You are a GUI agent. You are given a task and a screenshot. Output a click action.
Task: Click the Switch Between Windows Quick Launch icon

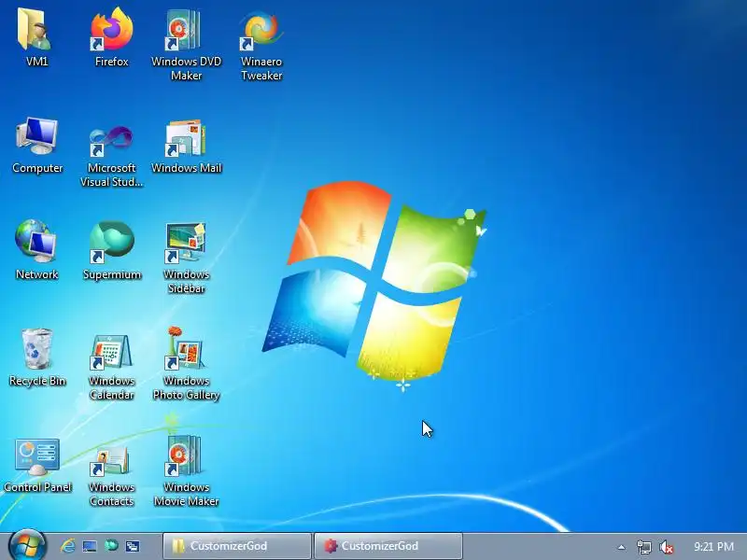(x=133, y=546)
